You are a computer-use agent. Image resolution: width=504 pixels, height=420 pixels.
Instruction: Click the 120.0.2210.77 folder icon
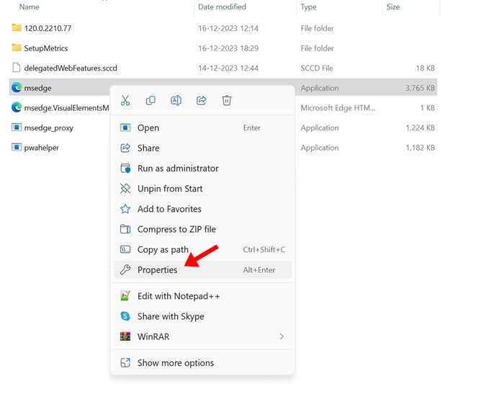tap(17, 27)
